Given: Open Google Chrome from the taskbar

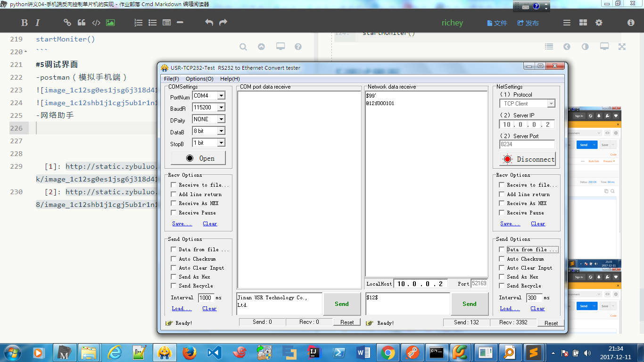Looking at the screenshot, I should point(388,352).
